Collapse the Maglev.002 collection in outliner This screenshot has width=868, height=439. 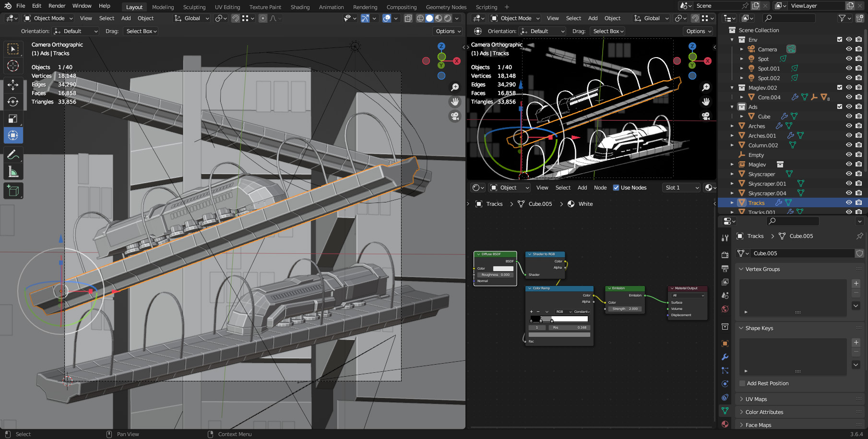(732, 88)
